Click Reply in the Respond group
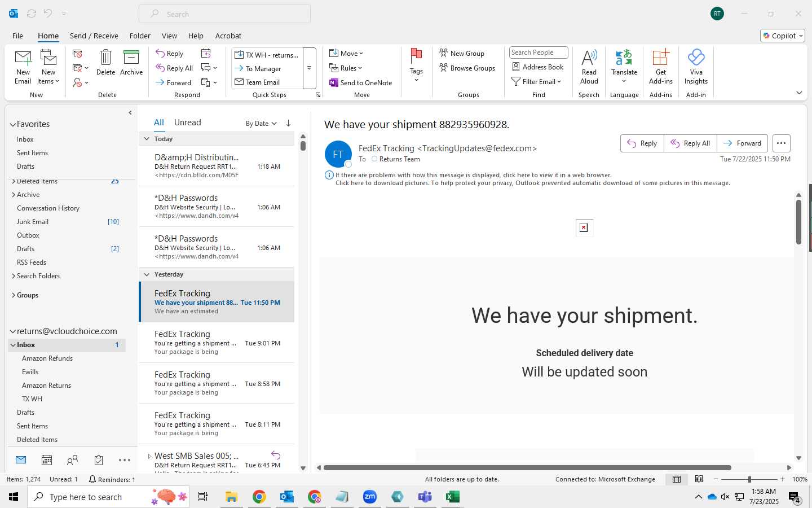812x508 pixels. pyautogui.click(x=170, y=54)
